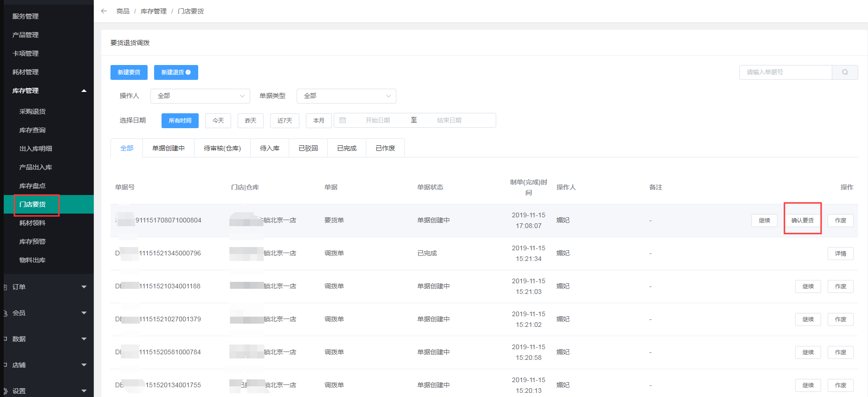Select the 昨天 date filter

pos(251,121)
